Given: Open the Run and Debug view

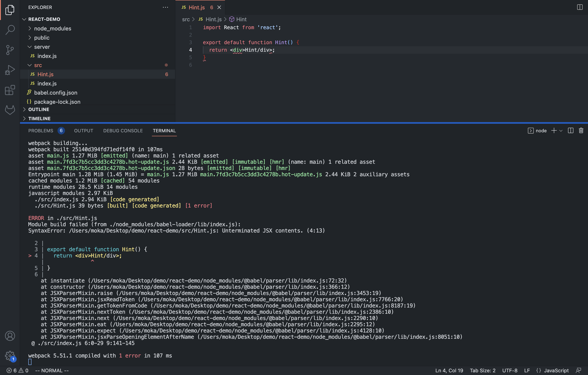Looking at the screenshot, I should click(x=10, y=70).
